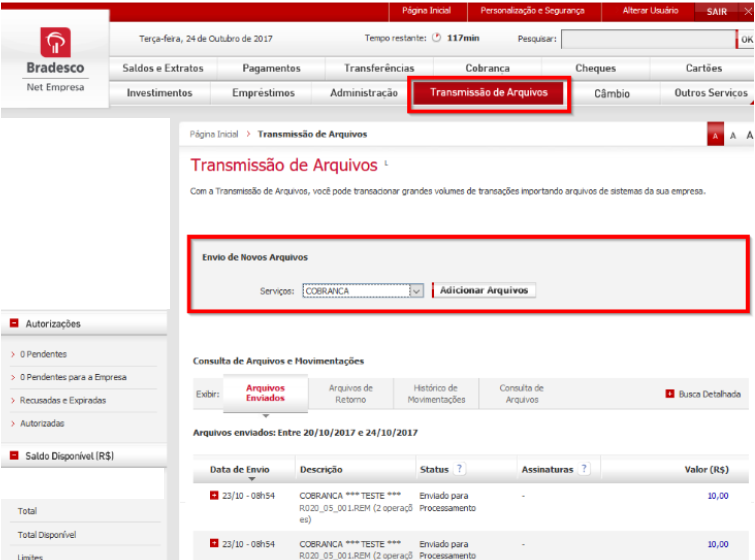Click the first row's 10,00 value
Viewport: 755px width, 560px height.
pos(717,495)
